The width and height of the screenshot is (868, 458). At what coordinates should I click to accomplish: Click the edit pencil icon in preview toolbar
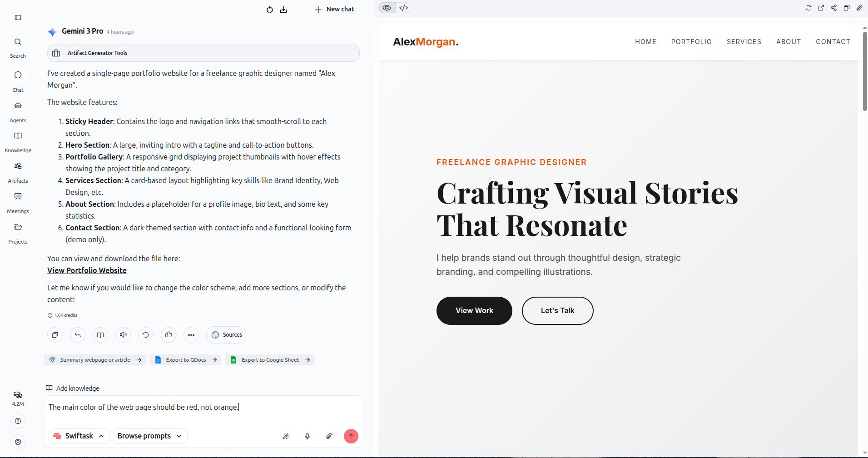pos(859,8)
